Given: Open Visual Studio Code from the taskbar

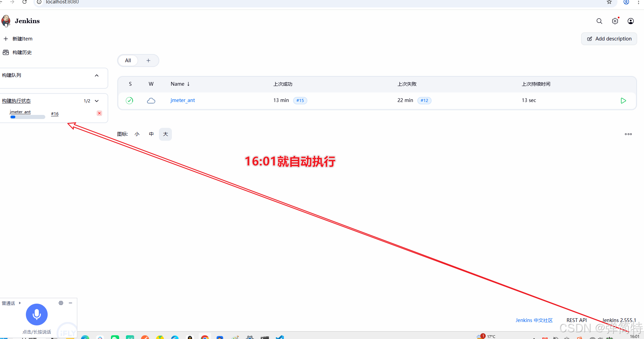Looking at the screenshot, I should [280, 337].
